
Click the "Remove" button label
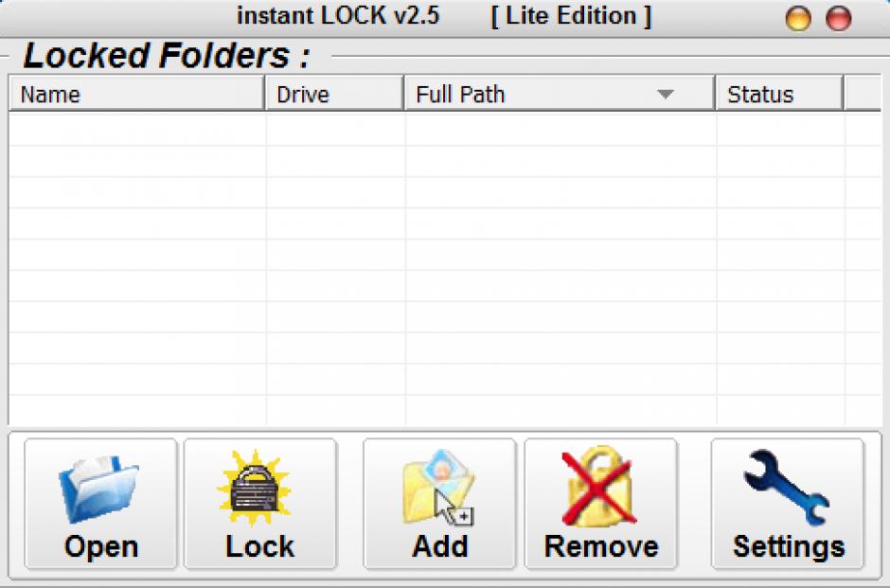click(601, 546)
